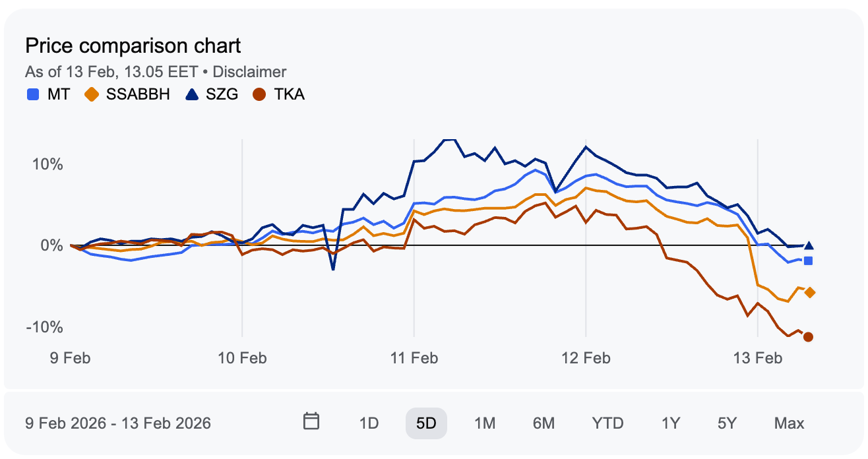Click the MT square endpoint on chart
The width and height of the screenshot is (868, 459).
(808, 260)
